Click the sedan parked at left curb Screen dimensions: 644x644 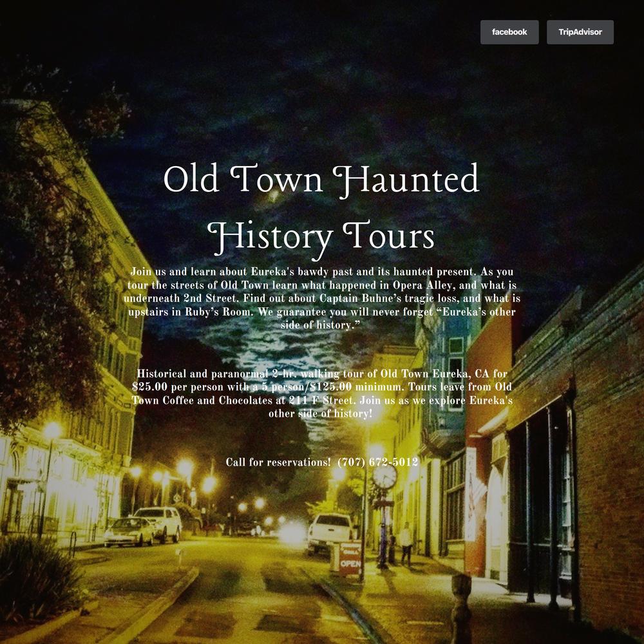[129, 531]
